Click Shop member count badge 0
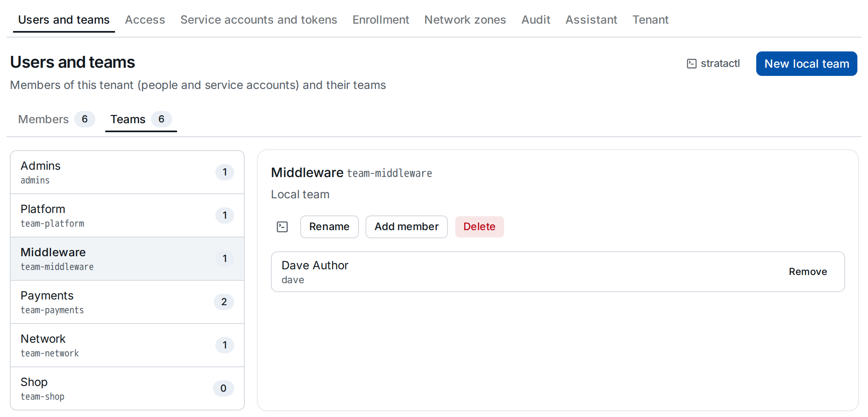The image size is (868, 417). click(224, 388)
